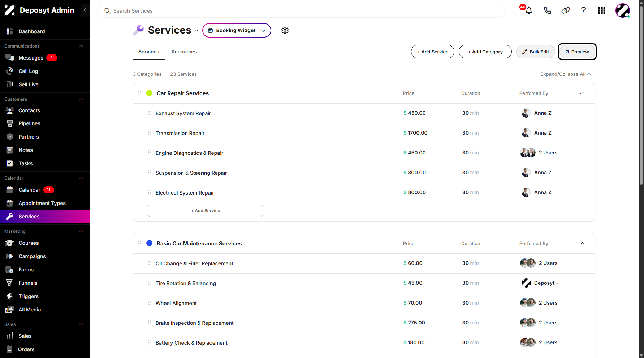The height and width of the screenshot is (358, 644).
Task: Open Engine Diagnostics & Repair service
Action: tap(189, 153)
